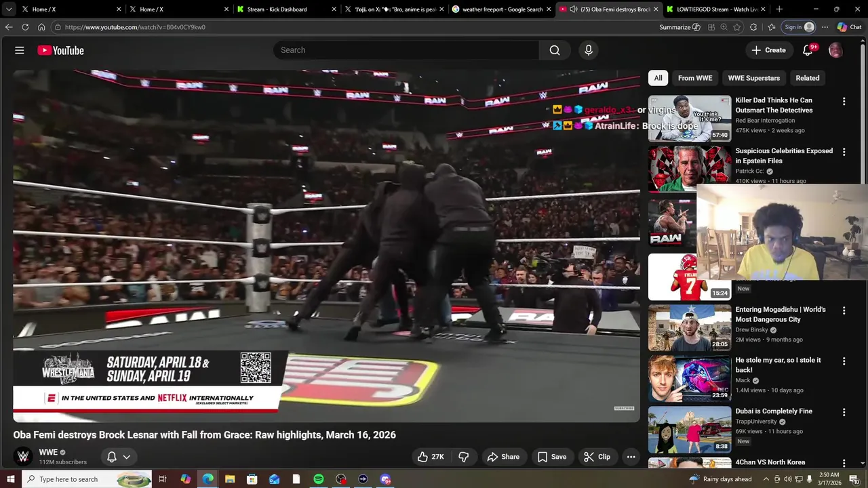Open options for 'He stole my car' video

844,362
